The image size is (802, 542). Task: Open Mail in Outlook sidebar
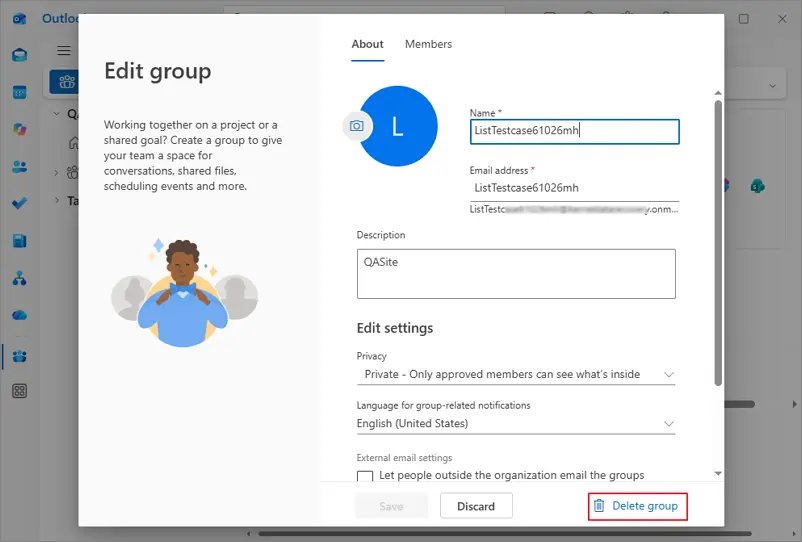click(x=19, y=55)
